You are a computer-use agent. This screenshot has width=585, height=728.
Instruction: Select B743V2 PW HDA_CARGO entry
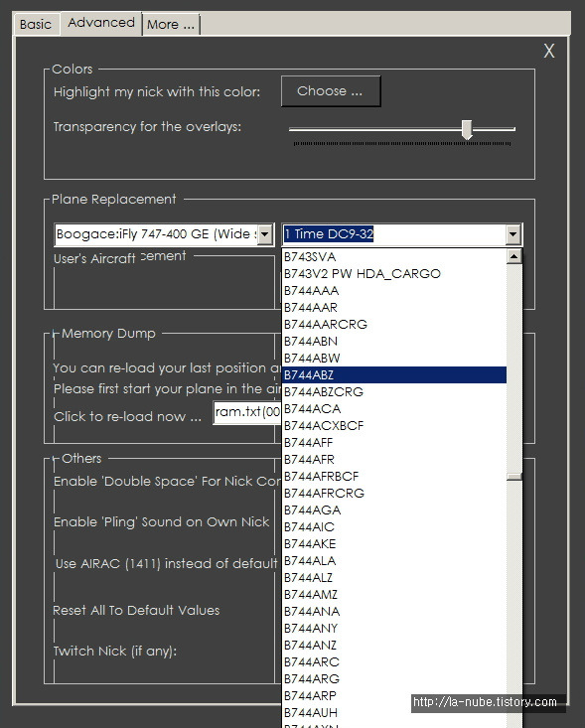coord(393,274)
